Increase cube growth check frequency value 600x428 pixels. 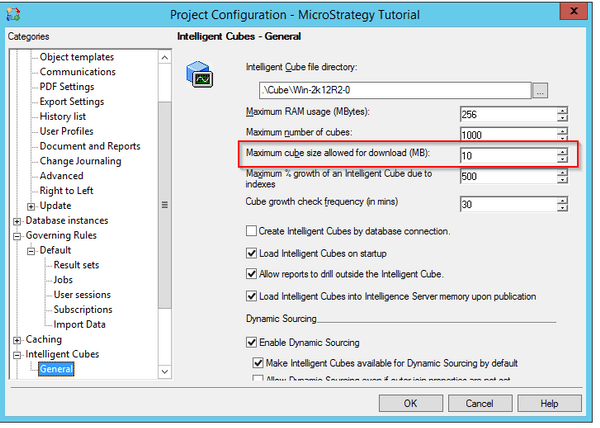tap(563, 199)
